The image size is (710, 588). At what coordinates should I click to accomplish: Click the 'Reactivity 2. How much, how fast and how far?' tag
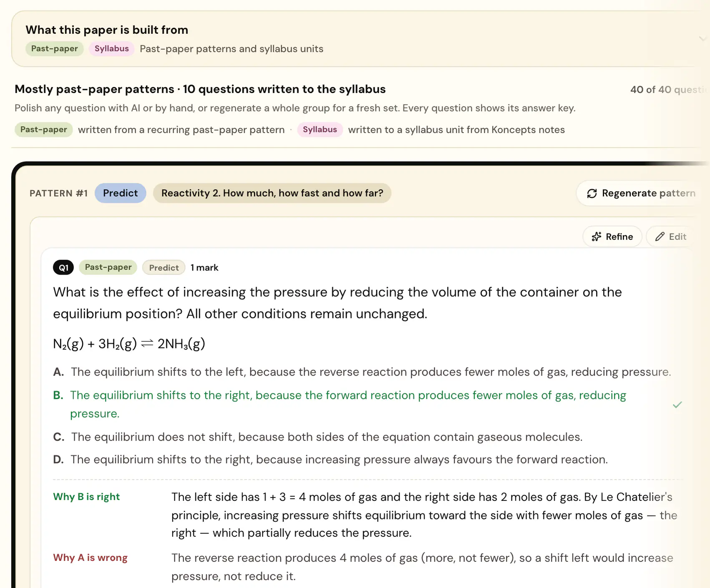pos(272,193)
